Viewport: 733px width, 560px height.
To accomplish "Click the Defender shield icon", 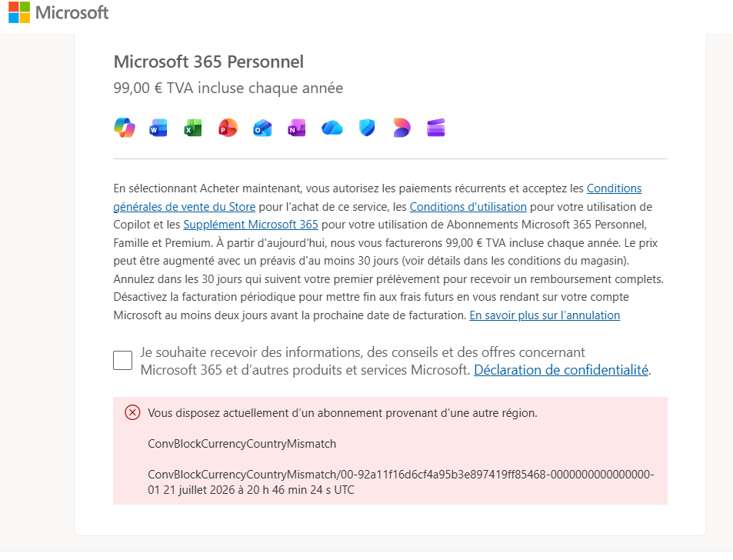I will point(367,128).
